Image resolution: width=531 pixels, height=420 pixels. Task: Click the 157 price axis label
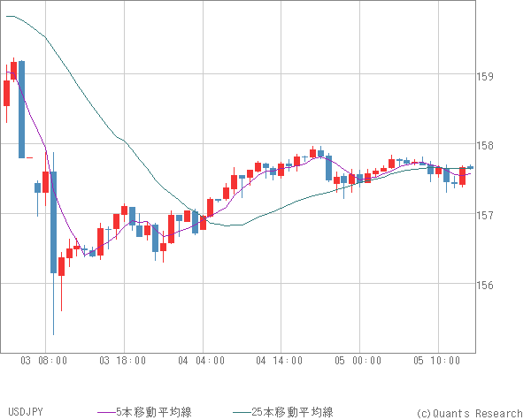485,215
